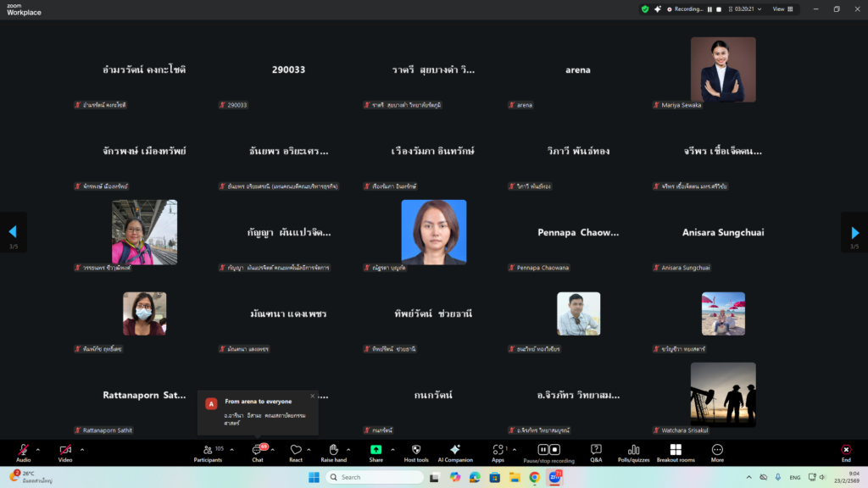The width and height of the screenshot is (868, 488).
Task: Go to next gallery page arrow
Action: 854,232
